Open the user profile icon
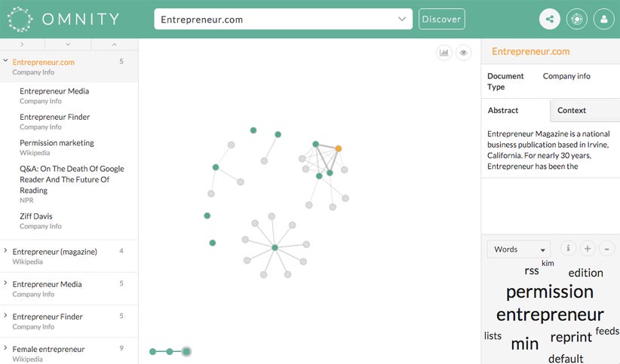The height and width of the screenshot is (364, 620). [x=604, y=19]
